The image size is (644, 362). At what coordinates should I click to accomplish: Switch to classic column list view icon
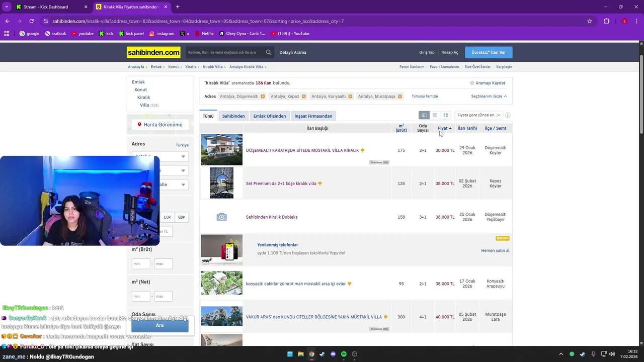(x=424, y=115)
